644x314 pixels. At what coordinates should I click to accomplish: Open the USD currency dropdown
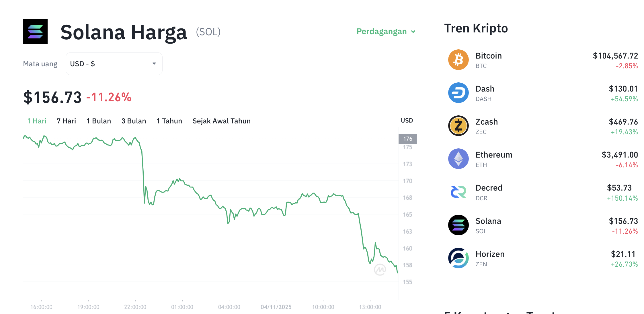click(114, 63)
